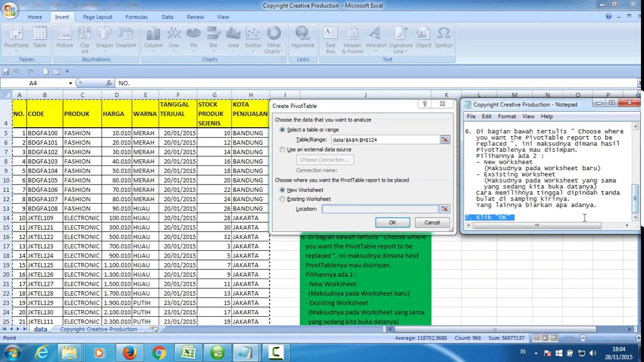The width and height of the screenshot is (644, 362).
Task: Open the View ribbon tab
Action: tap(223, 17)
